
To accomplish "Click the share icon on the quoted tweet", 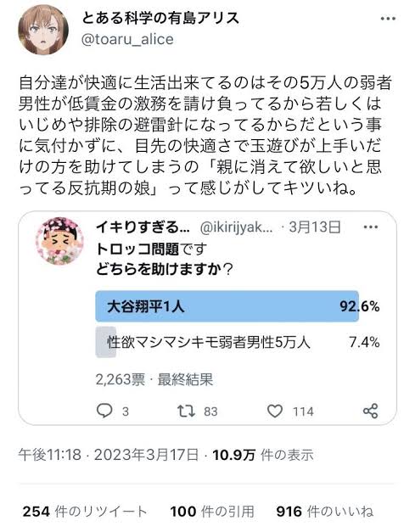I will click(370, 411).
